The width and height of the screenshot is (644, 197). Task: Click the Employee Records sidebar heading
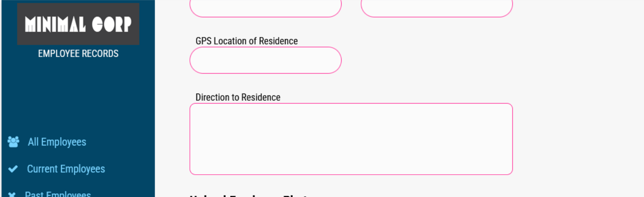[78, 54]
